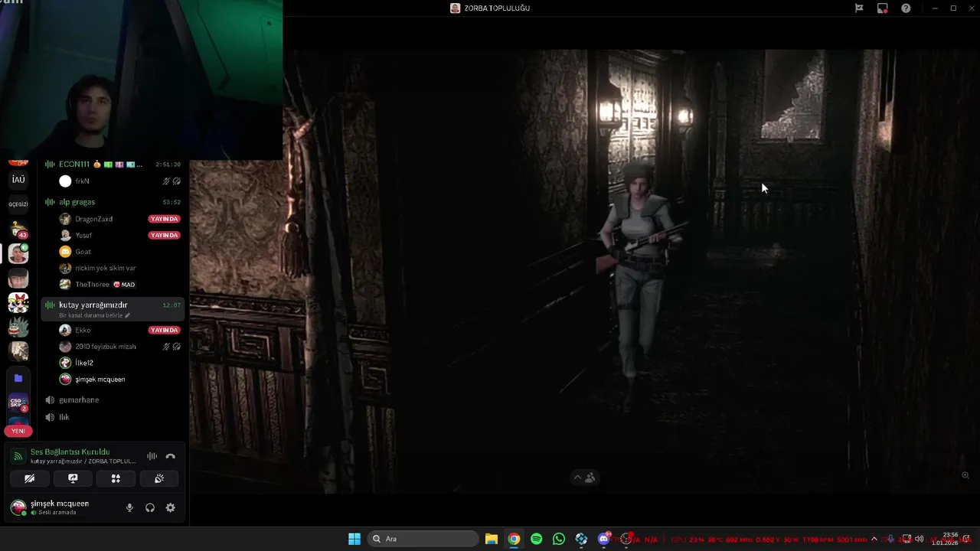Screen dimensions: 980x551
Task: Open the Windows Start menu
Action: point(354,539)
